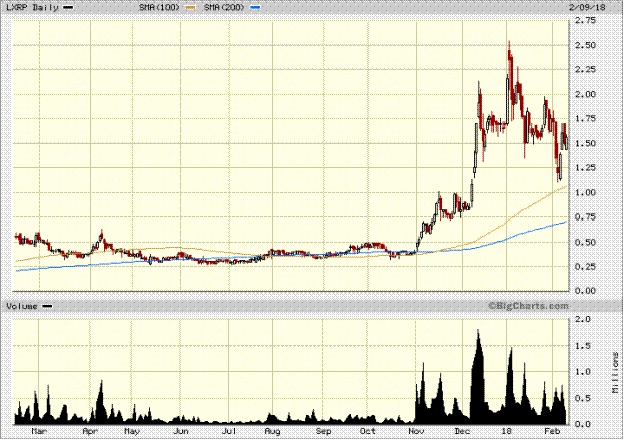
Task: Click the Volume panel label
Action: point(22,306)
